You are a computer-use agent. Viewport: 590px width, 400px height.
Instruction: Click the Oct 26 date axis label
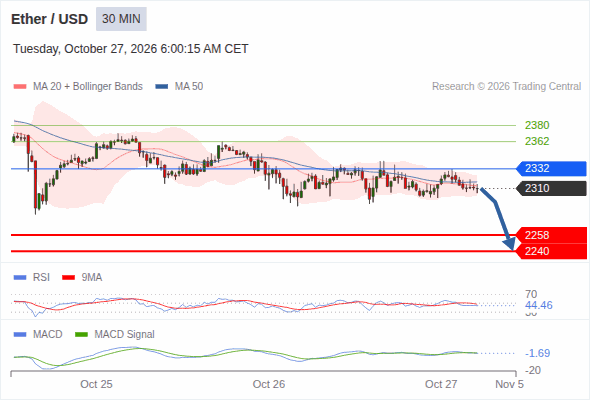click(269, 384)
